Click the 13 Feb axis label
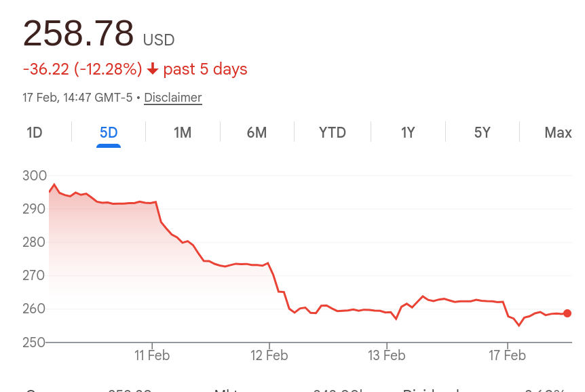 pyautogui.click(x=387, y=355)
